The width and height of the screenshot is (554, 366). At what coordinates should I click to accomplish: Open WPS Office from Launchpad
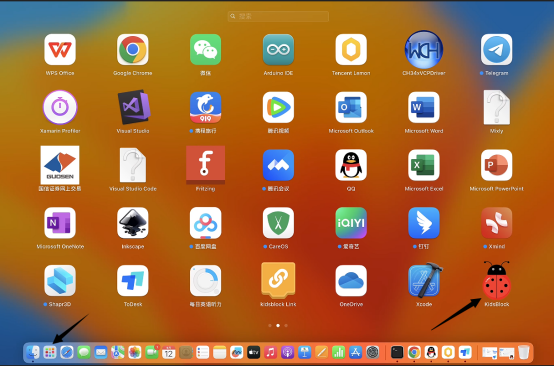pyautogui.click(x=60, y=49)
